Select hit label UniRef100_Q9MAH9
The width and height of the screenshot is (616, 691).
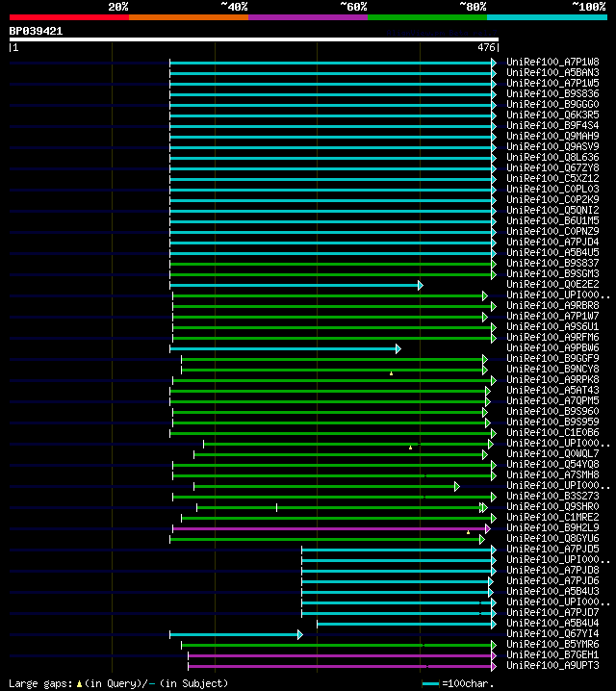(552, 136)
